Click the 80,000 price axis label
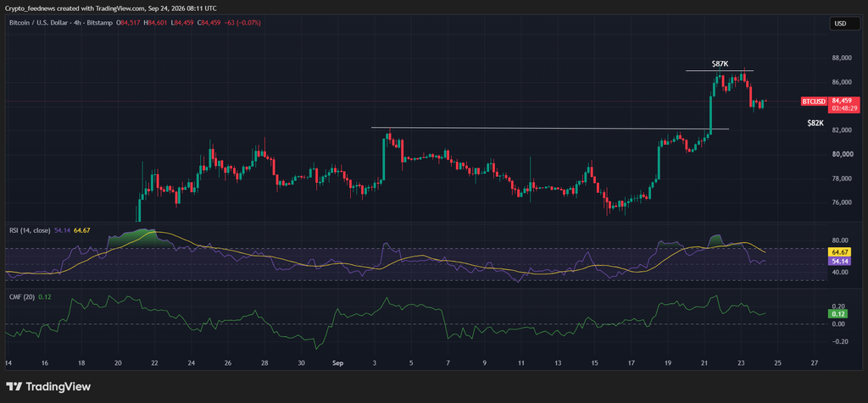 coord(842,154)
